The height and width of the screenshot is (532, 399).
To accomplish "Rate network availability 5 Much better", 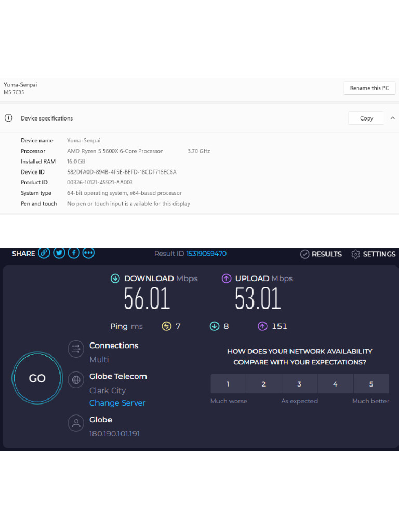I will click(371, 384).
